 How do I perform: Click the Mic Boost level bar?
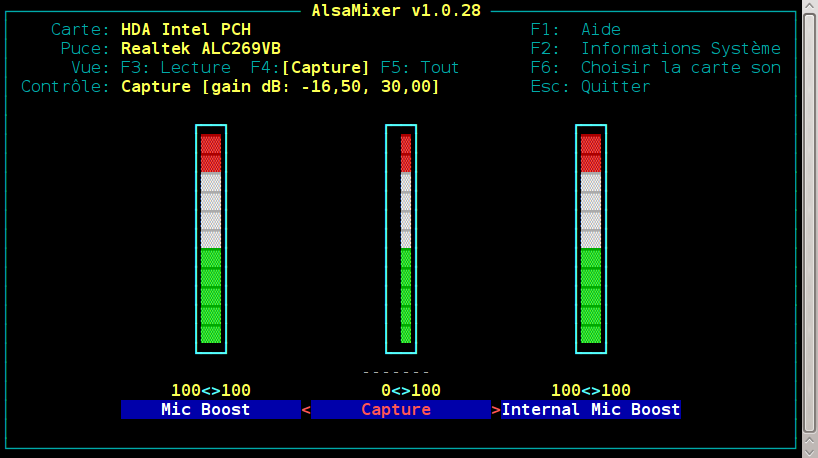[x=211, y=239]
